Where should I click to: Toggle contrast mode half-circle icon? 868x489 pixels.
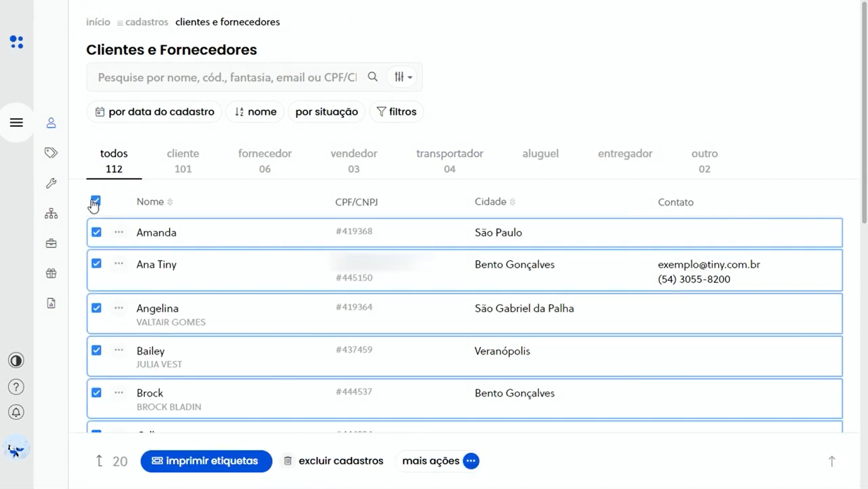pos(16,360)
